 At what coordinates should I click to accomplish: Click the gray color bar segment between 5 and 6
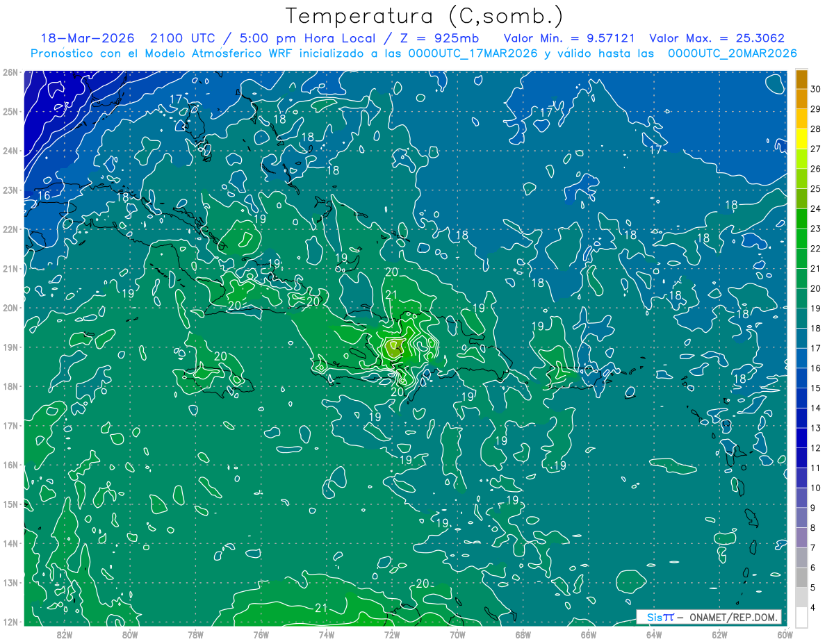click(x=801, y=577)
